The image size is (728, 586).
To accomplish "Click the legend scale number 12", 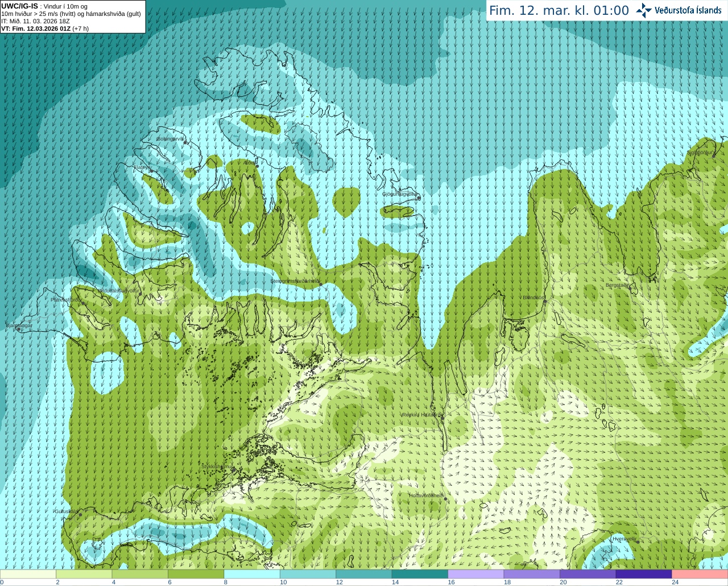I will coord(339,582).
